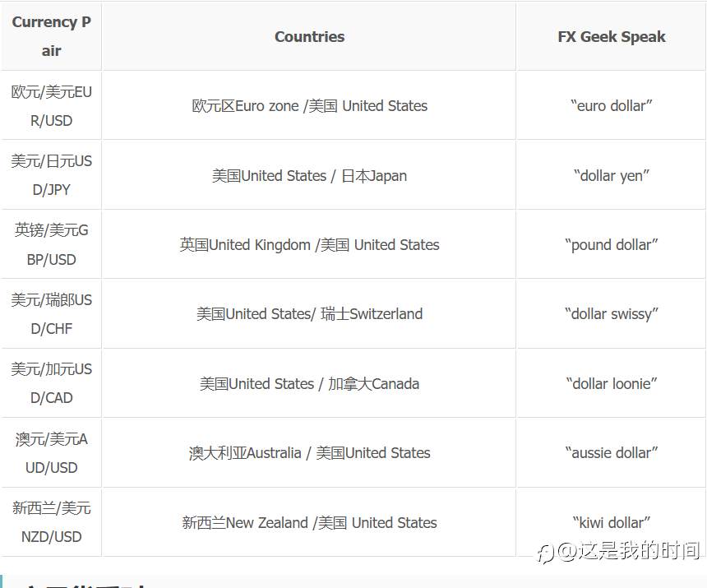Click the Euro zone / United States countries cell
This screenshot has width=707, height=588.
pos(309,105)
